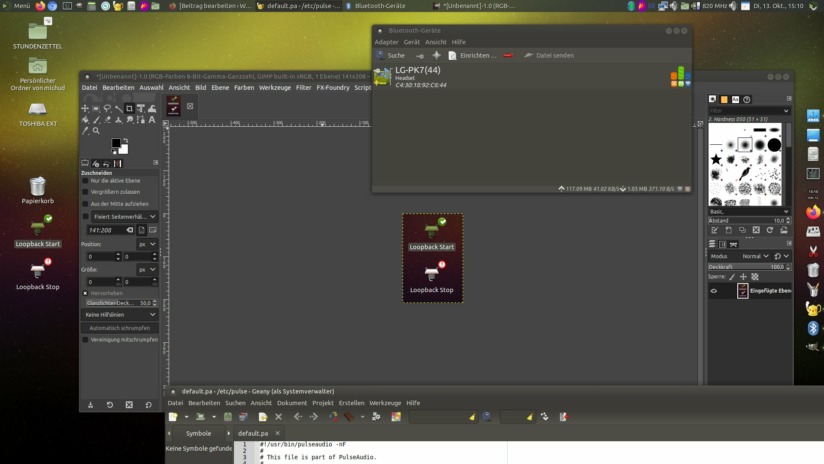Click the Datei senden button
The width and height of the screenshot is (824, 464).
pyautogui.click(x=549, y=55)
